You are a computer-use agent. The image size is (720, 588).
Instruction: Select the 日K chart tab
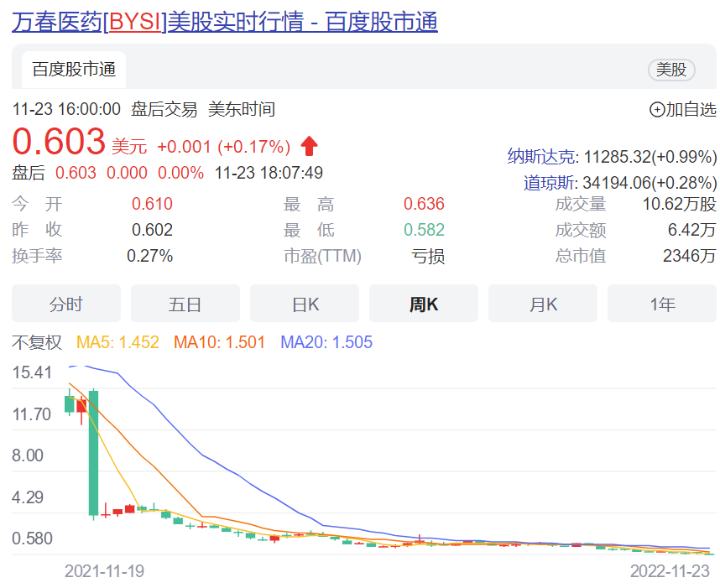pos(305,304)
